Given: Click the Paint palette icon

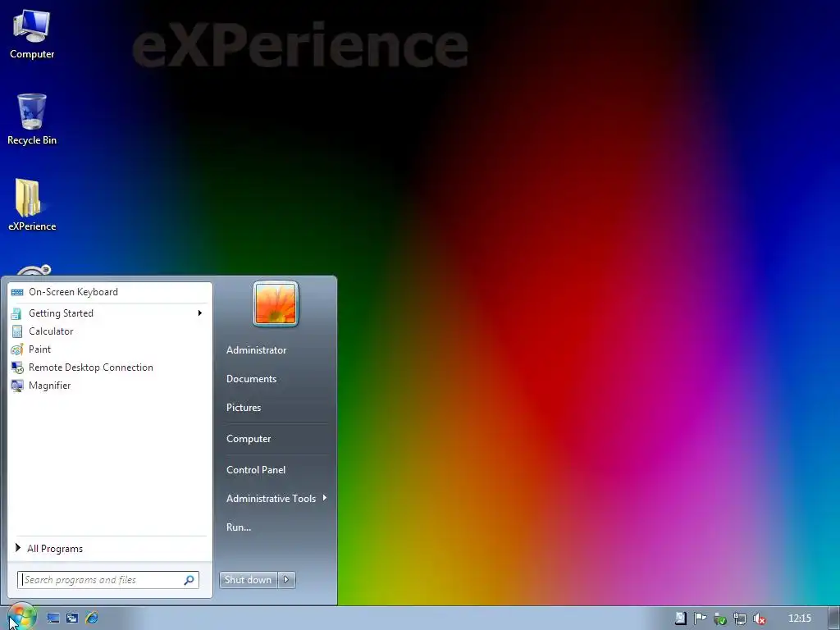Looking at the screenshot, I should click(17, 349).
